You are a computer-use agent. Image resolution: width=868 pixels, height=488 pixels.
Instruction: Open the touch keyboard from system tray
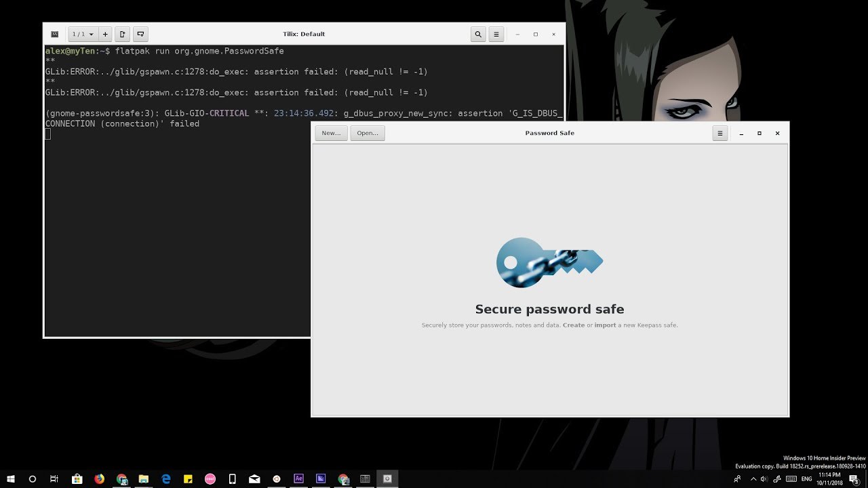791,479
